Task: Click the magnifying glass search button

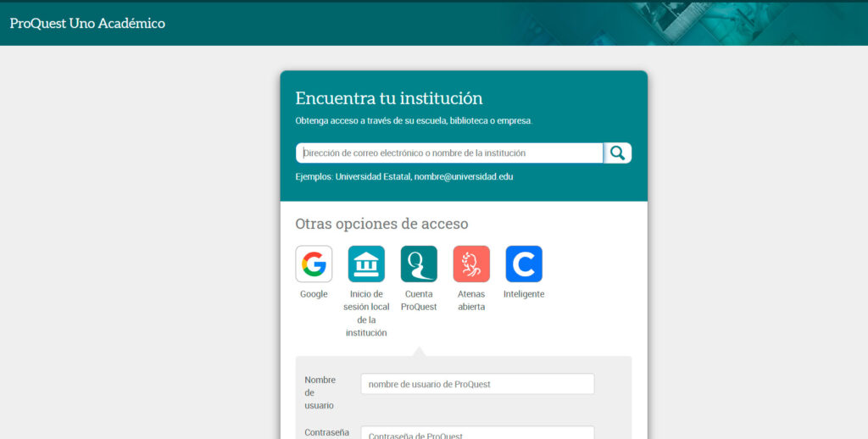Action: pyautogui.click(x=617, y=153)
